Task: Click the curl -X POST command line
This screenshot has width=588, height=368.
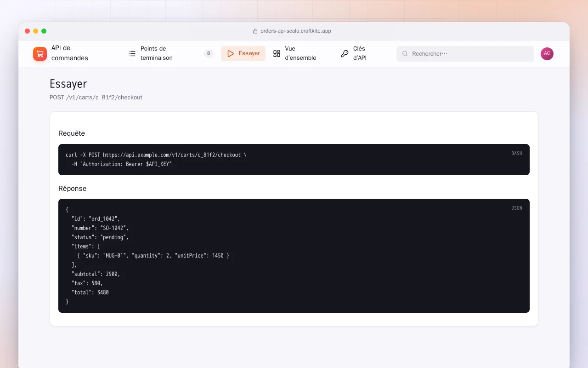Action: coord(156,155)
